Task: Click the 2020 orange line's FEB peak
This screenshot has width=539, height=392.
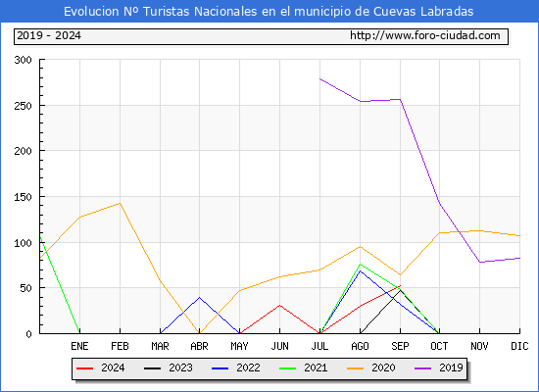Action: (x=120, y=203)
